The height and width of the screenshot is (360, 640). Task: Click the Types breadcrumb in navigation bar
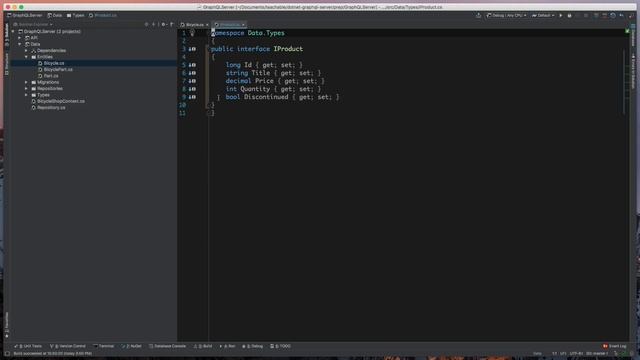click(x=76, y=16)
